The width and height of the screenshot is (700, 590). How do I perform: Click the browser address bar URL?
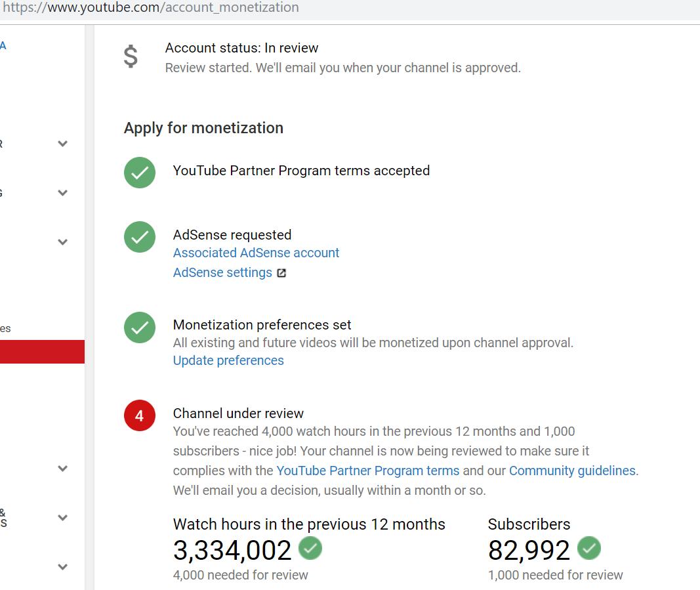click(x=151, y=8)
